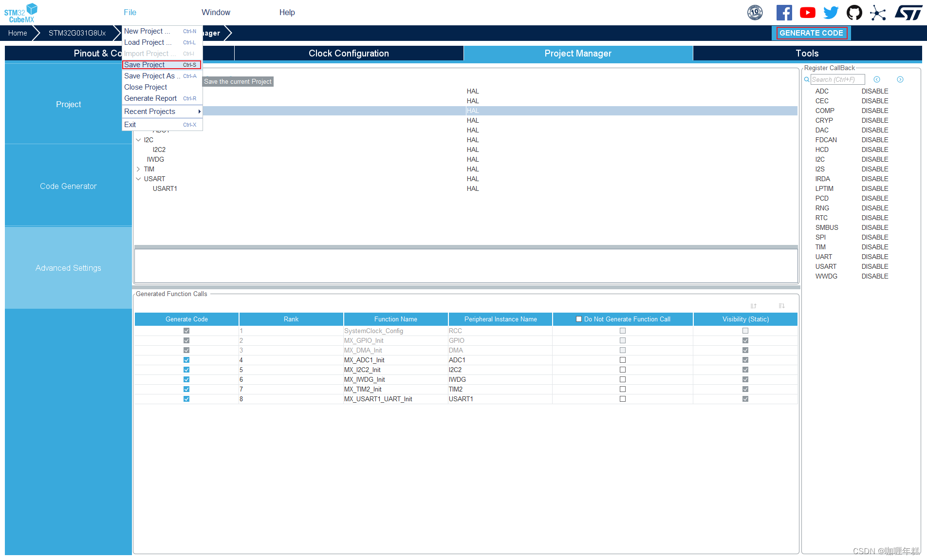
Task: Choose Exit from File menu
Action: (x=162, y=125)
